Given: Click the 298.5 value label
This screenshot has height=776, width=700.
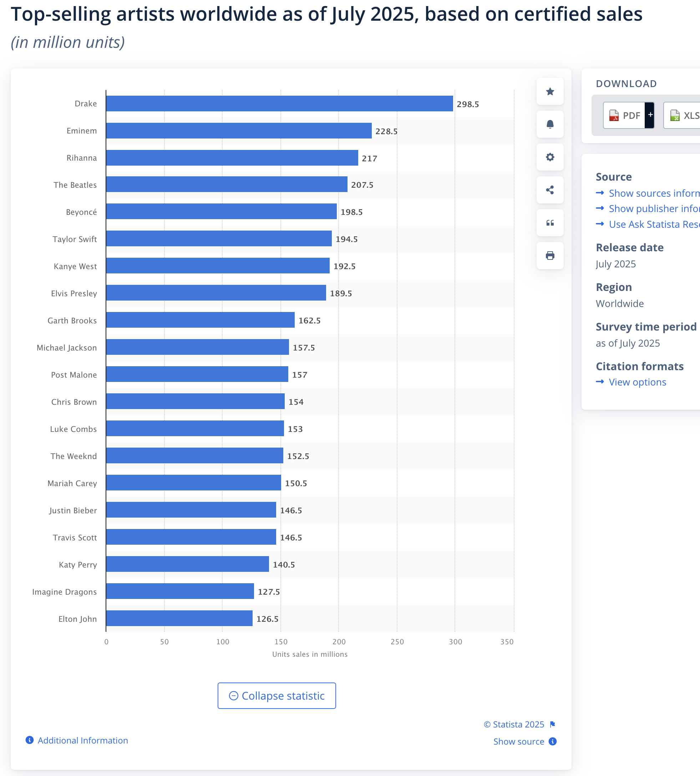Looking at the screenshot, I should click(x=468, y=104).
